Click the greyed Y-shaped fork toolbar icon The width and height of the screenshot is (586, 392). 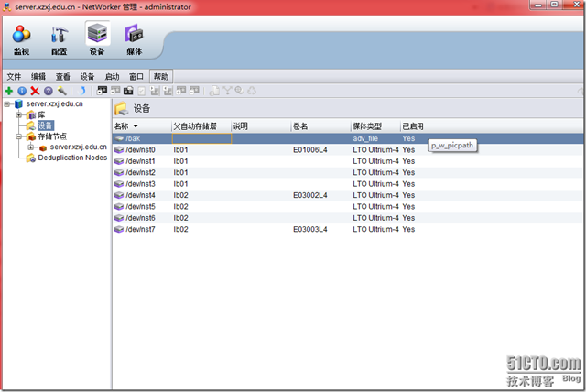pyautogui.click(x=227, y=91)
